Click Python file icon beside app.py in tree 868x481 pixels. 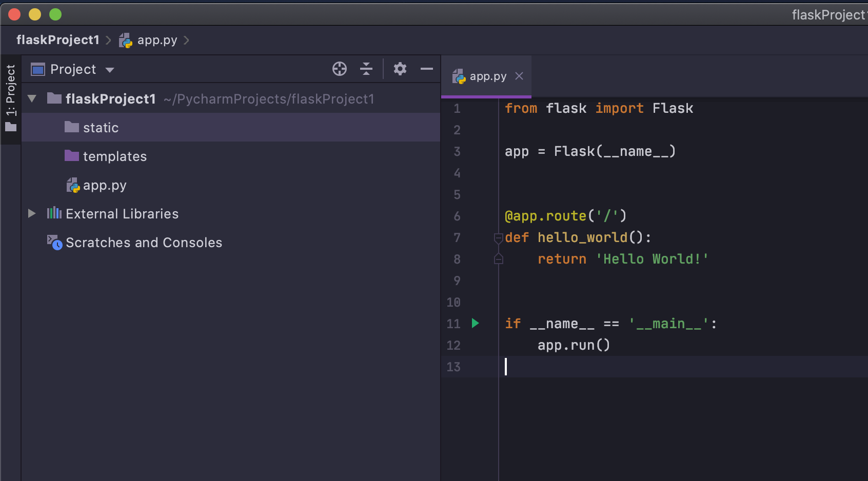pyautogui.click(x=73, y=185)
